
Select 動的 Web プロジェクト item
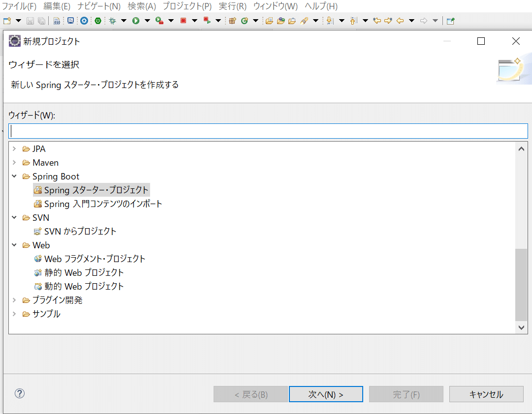click(x=79, y=286)
